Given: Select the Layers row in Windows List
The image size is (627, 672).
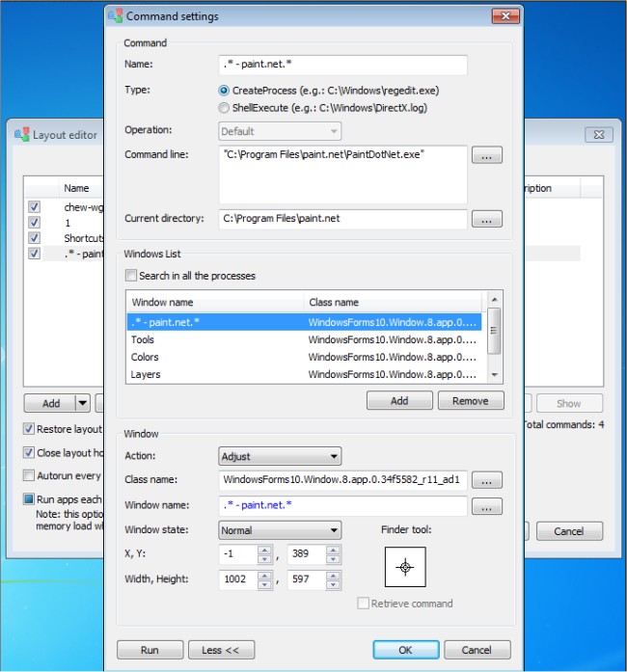Looking at the screenshot, I should click(x=304, y=374).
